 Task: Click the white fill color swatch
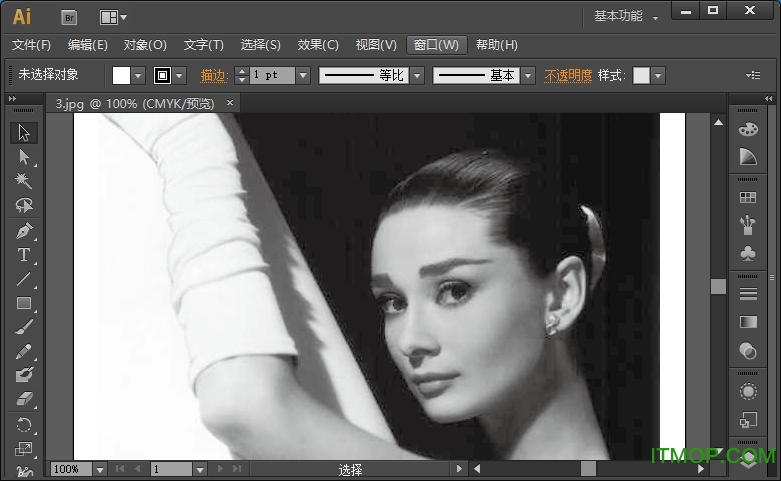121,75
